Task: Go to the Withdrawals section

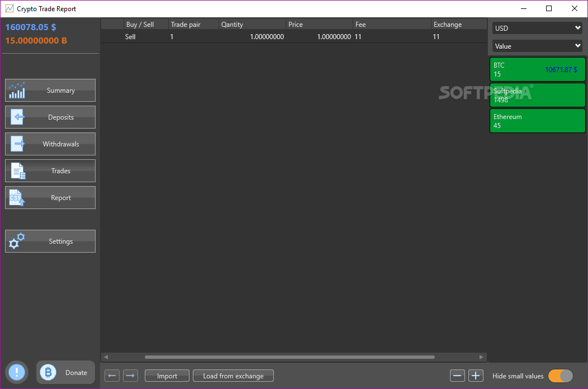Action: (50, 144)
